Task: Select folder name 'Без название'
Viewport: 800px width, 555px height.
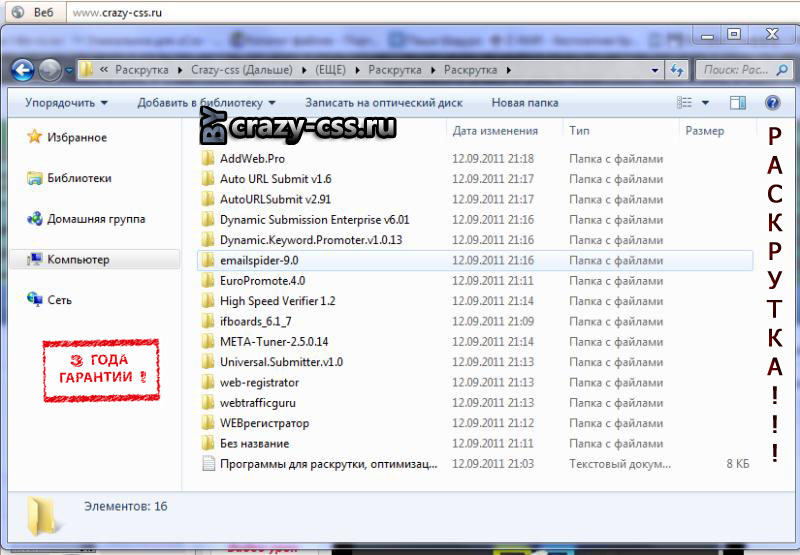Action: click(254, 444)
